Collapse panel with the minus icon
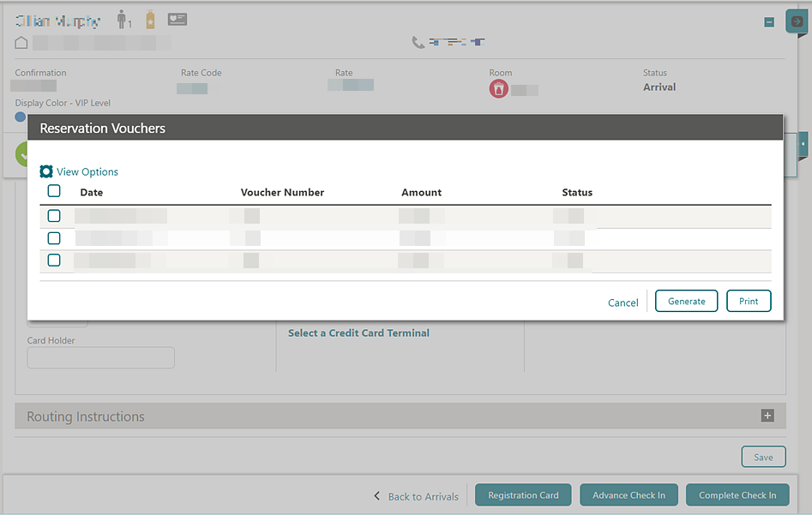 click(769, 22)
